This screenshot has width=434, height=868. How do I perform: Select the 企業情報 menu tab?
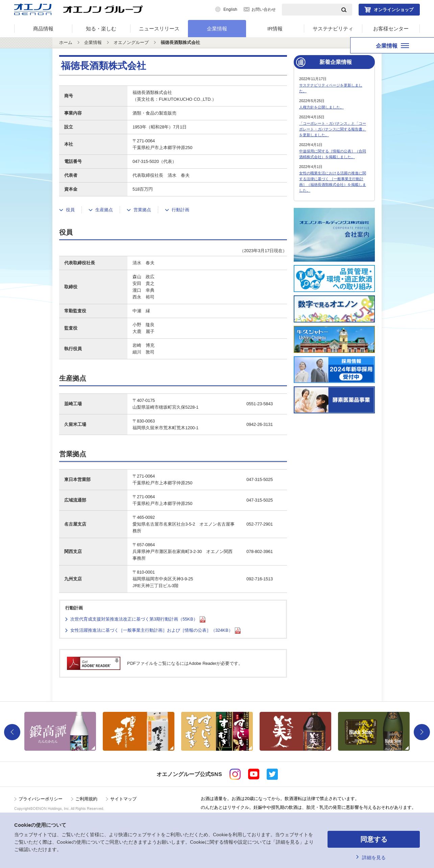tap(217, 29)
